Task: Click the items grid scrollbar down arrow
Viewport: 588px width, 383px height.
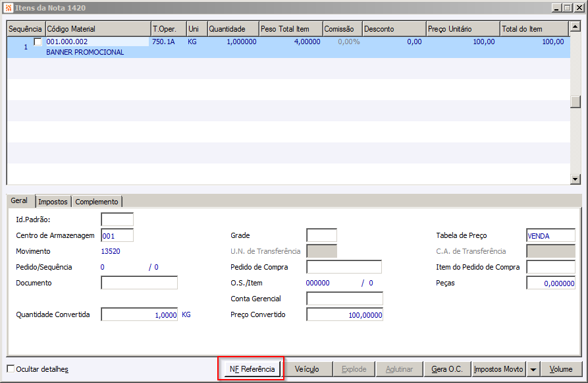Action: tap(575, 179)
